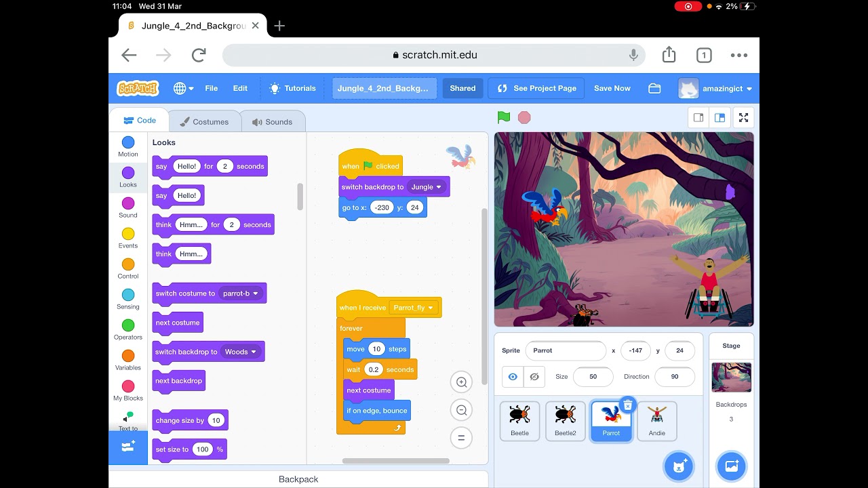Click the Shared button

point(462,88)
